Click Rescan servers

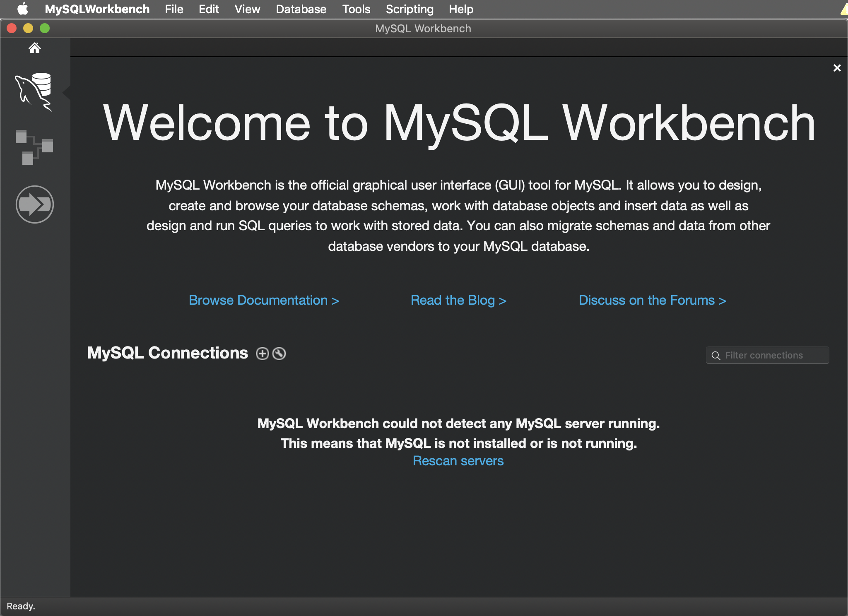458,460
